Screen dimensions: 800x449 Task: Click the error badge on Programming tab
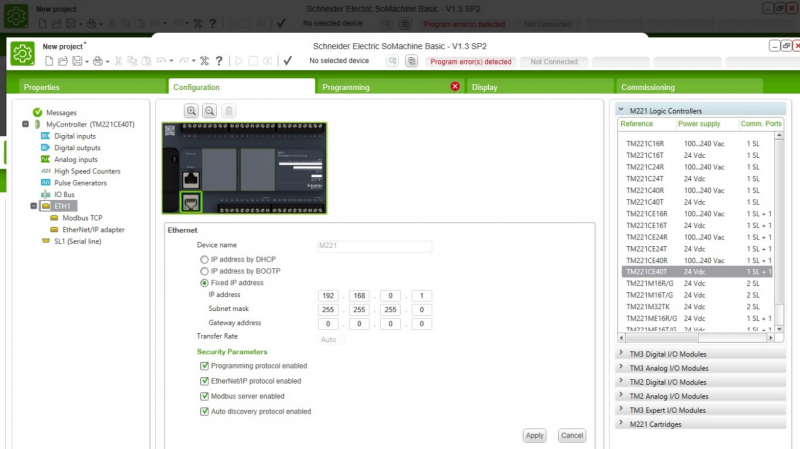point(455,86)
